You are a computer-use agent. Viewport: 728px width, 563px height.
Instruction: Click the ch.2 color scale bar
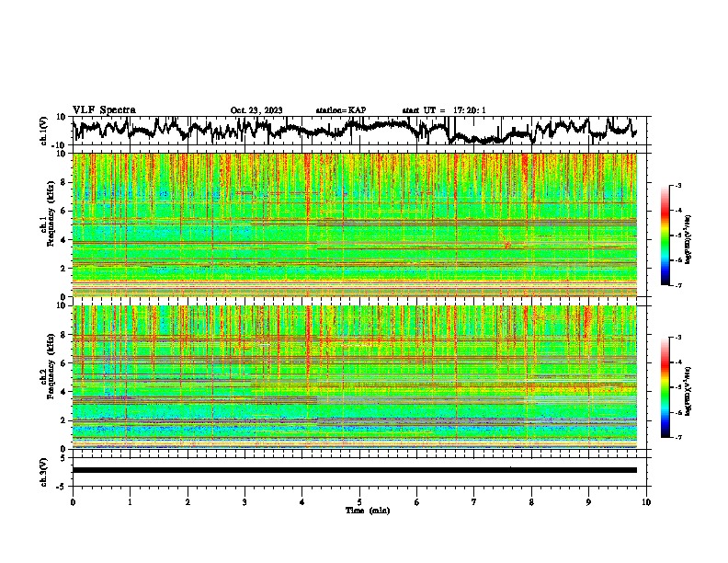[x=665, y=387]
